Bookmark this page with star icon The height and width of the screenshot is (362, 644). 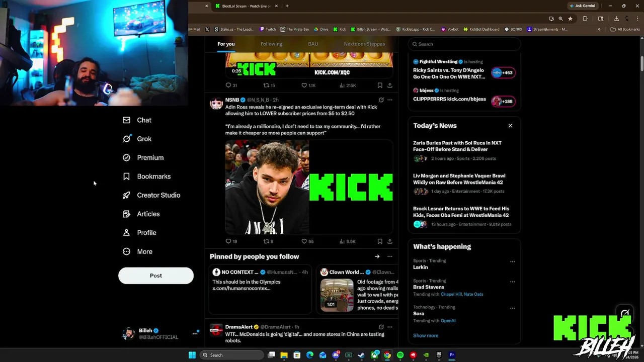click(570, 19)
